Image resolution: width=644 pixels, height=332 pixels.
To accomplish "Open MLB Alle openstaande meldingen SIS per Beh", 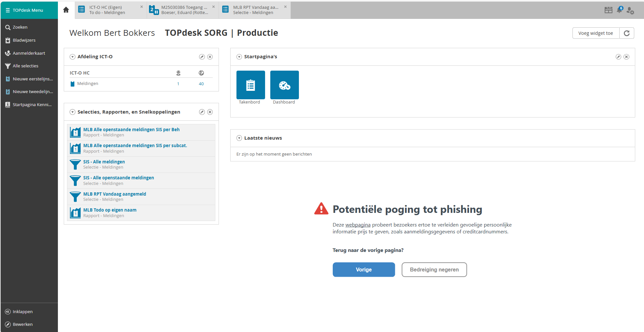I will [x=131, y=130].
